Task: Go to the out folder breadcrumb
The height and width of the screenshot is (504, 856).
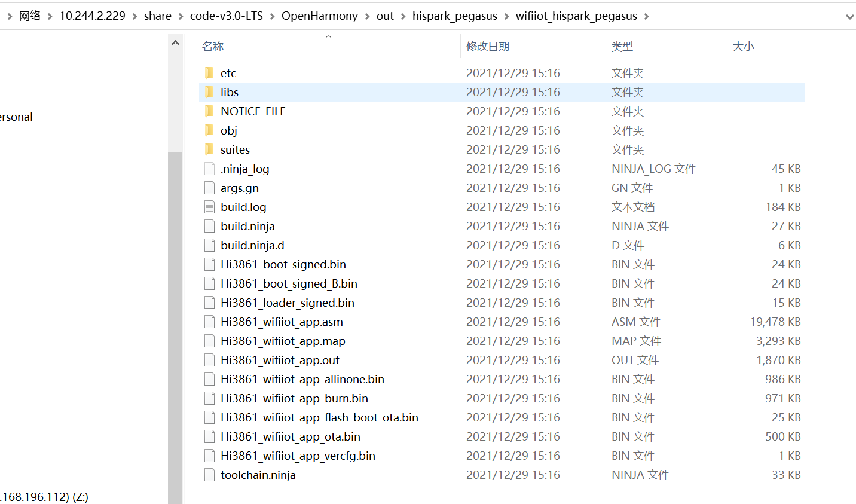Action: click(x=385, y=16)
